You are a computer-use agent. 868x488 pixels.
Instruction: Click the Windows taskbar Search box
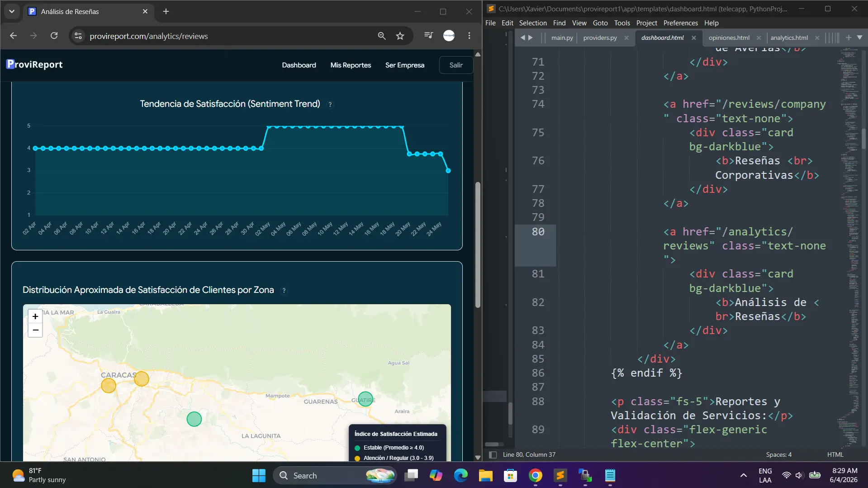click(x=334, y=475)
